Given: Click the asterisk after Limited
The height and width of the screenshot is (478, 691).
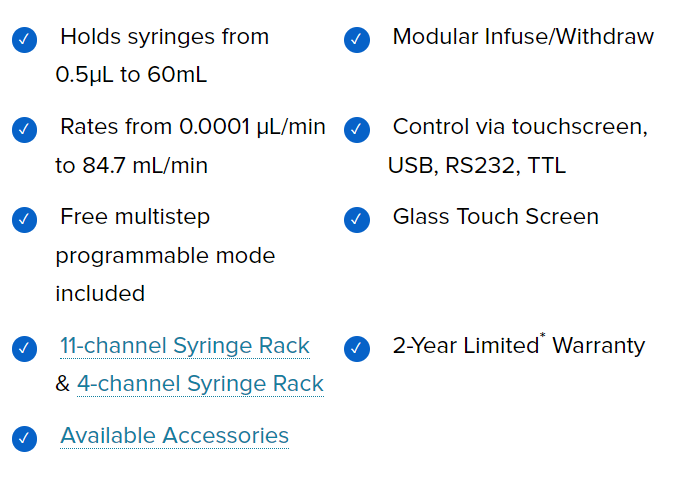Looking at the screenshot, I should click(542, 336).
